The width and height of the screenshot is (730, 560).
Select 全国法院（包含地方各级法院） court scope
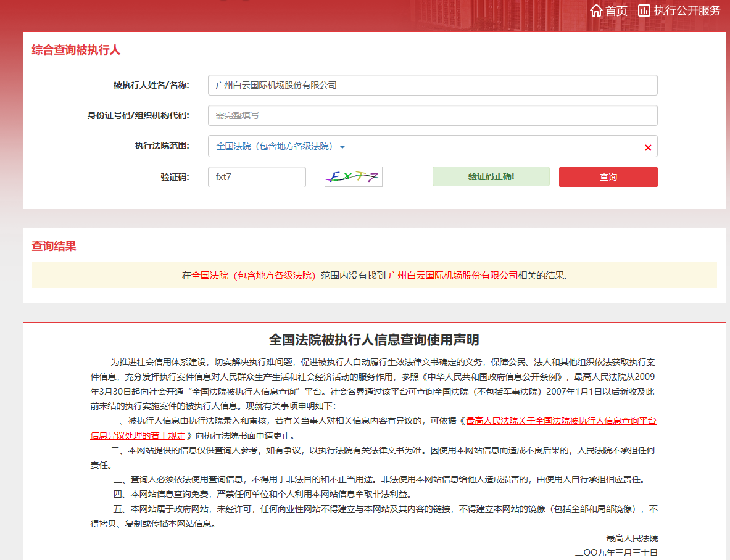pos(275,147)
